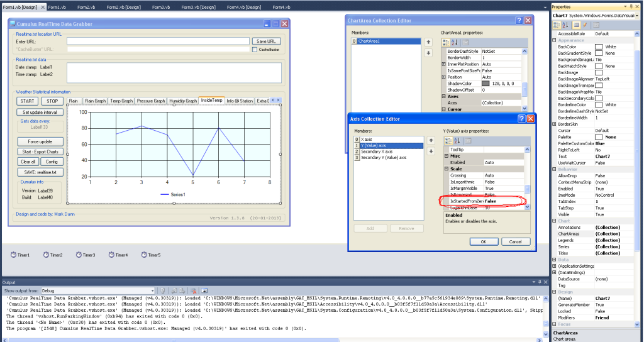This screenshot has width=644, height=342.
Task: Expand the BorderSkin property node
Action: pos(554,124)
